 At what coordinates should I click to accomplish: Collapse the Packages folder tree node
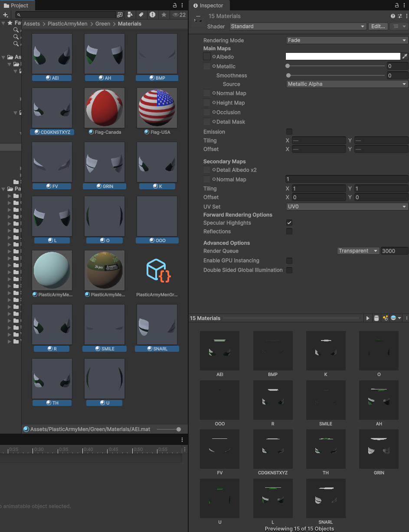point(3,189)
